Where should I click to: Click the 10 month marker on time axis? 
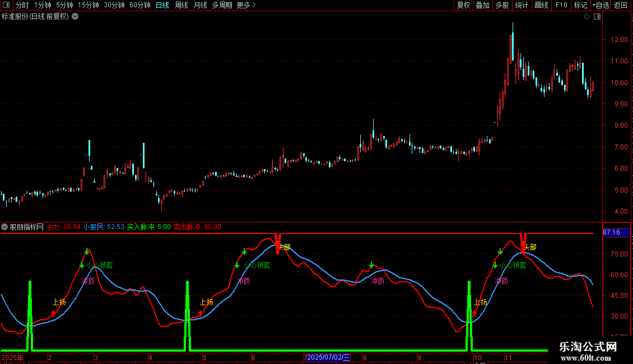pos(478,357)
